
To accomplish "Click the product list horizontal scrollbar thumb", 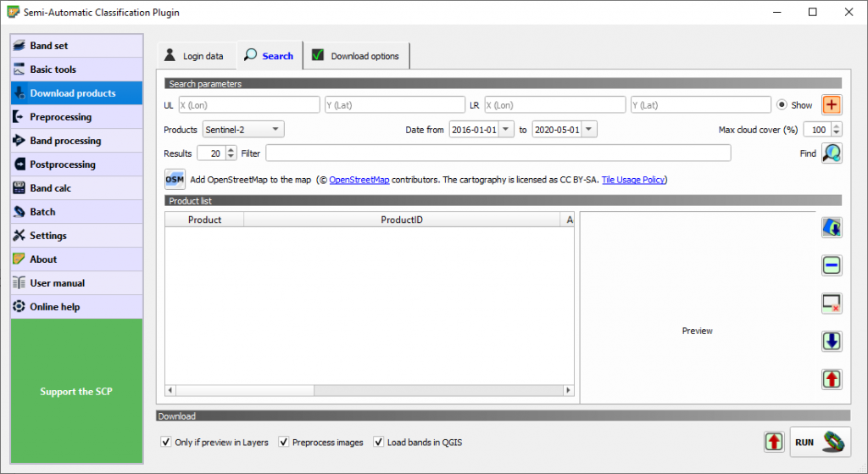I will [245, 390].
